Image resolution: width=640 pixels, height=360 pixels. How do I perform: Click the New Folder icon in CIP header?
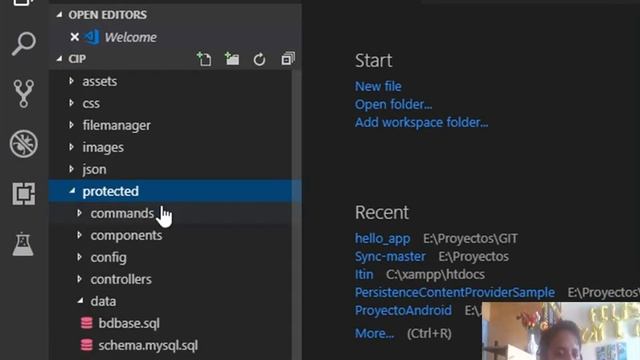(232, 59)
